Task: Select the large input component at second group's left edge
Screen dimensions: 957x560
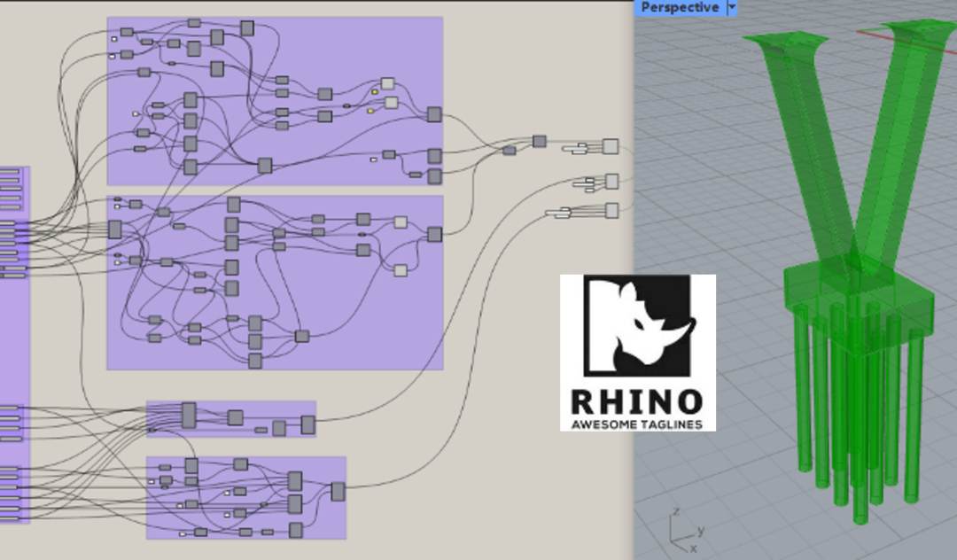Action: 114,229
